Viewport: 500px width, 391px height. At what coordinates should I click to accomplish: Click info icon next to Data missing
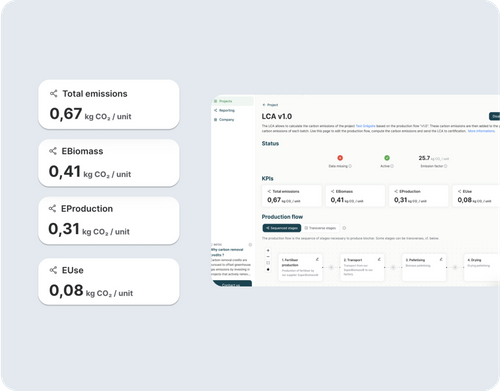pos(350,166)
